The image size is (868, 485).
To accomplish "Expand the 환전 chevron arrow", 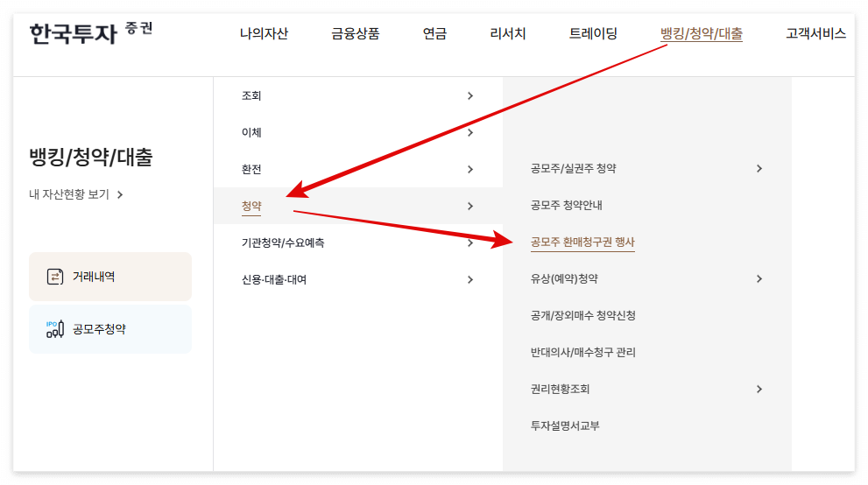I will click(x=470, y=169).
